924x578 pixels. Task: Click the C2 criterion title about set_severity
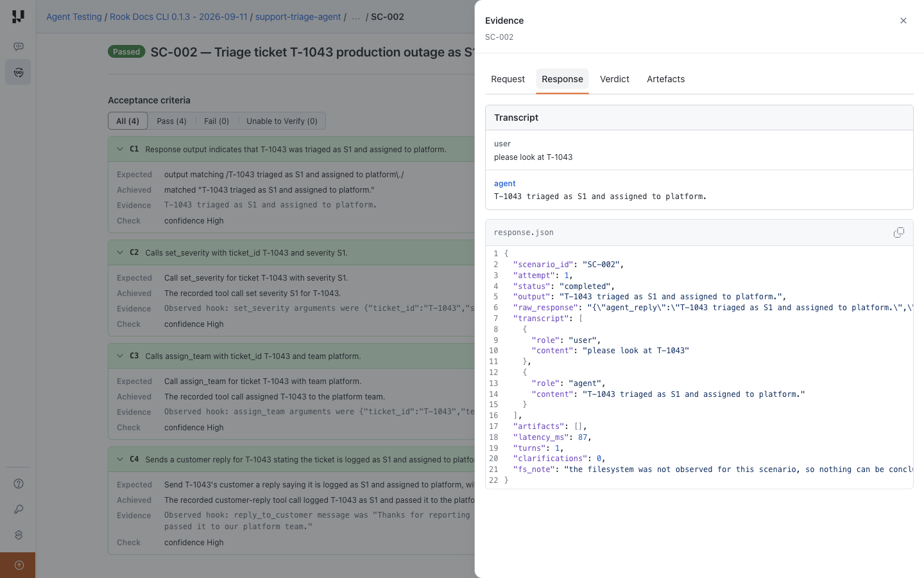point(246,252)
